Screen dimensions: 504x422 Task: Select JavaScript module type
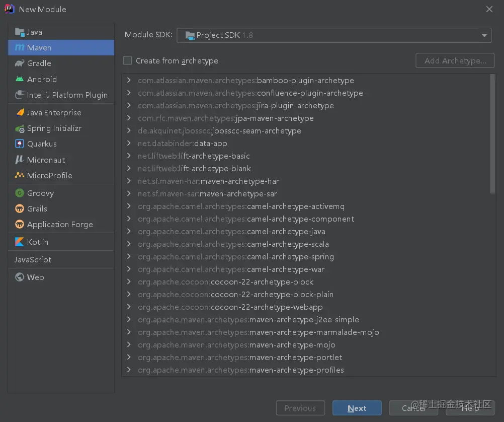[x=61, y=260]
